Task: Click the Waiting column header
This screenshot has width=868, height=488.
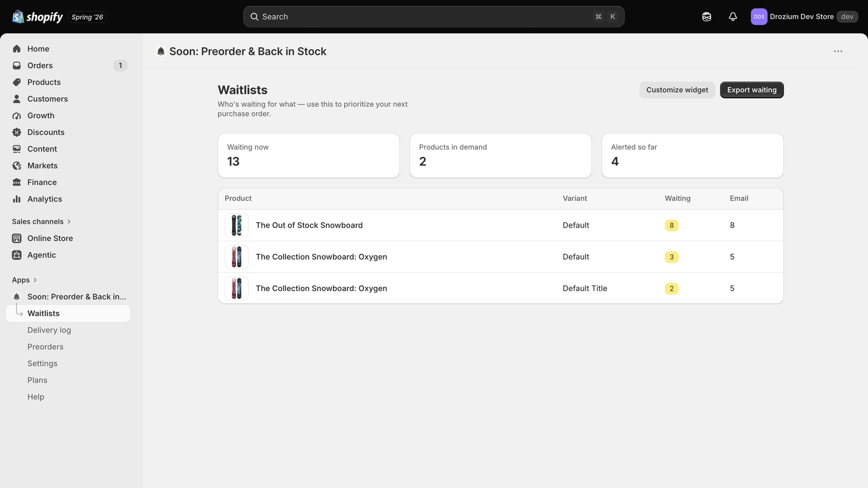Action: (x=678, y=198)
